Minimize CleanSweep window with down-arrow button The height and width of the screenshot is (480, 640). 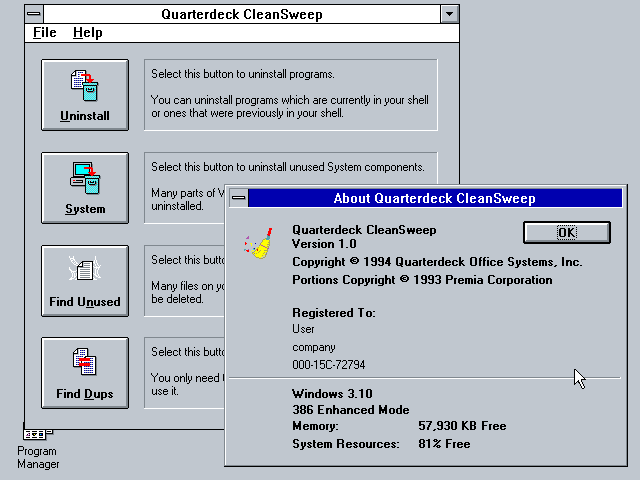(449, 14)
